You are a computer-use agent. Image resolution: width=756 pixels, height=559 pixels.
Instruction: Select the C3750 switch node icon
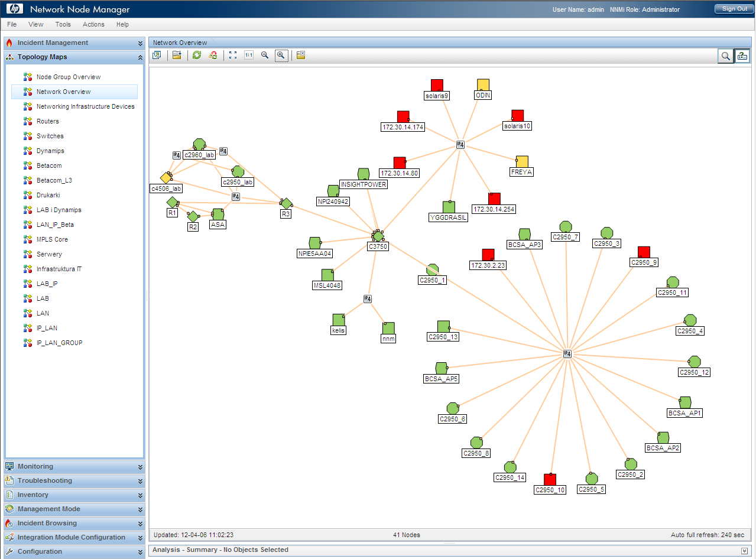(x=378, y=236)
